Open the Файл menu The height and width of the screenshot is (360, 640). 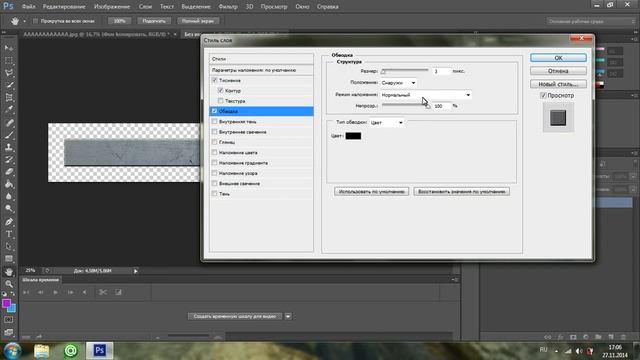click(28, 7)
